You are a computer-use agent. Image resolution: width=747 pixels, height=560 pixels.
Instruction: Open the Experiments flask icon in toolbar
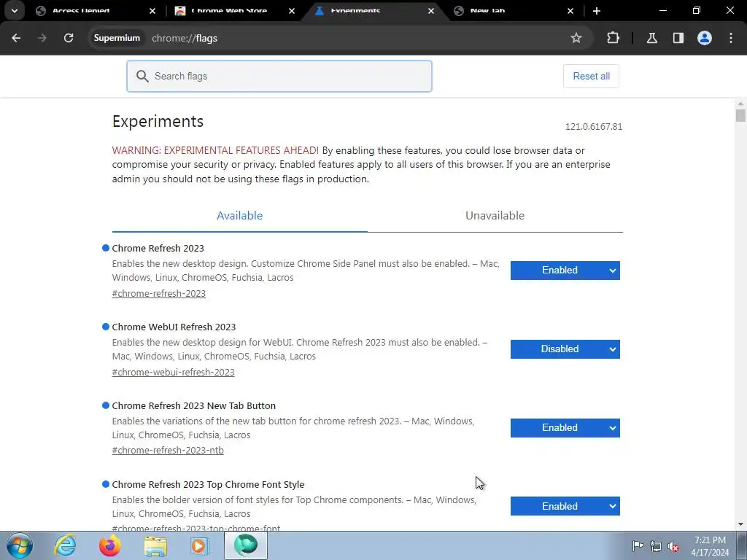point(651,38)
